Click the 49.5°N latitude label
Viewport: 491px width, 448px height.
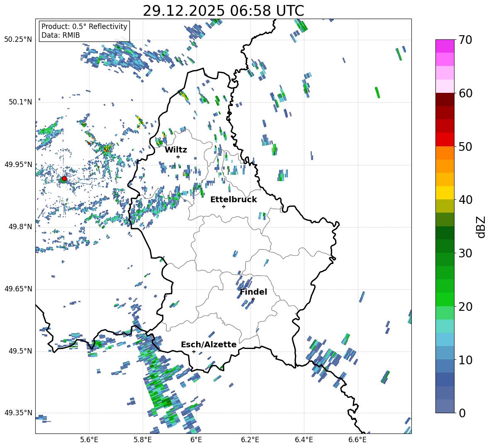20,351
